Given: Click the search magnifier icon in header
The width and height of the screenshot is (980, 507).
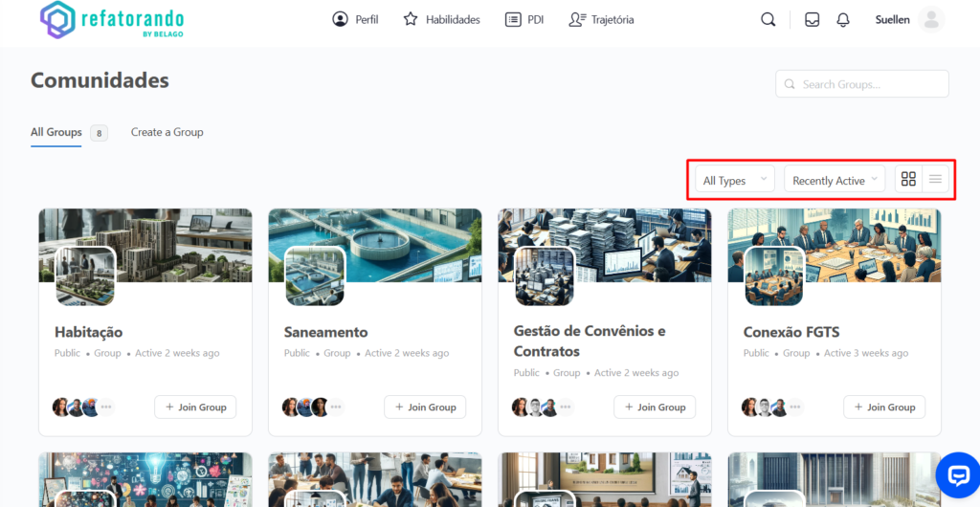Looking at the screenshot, I should click(768, 20).
